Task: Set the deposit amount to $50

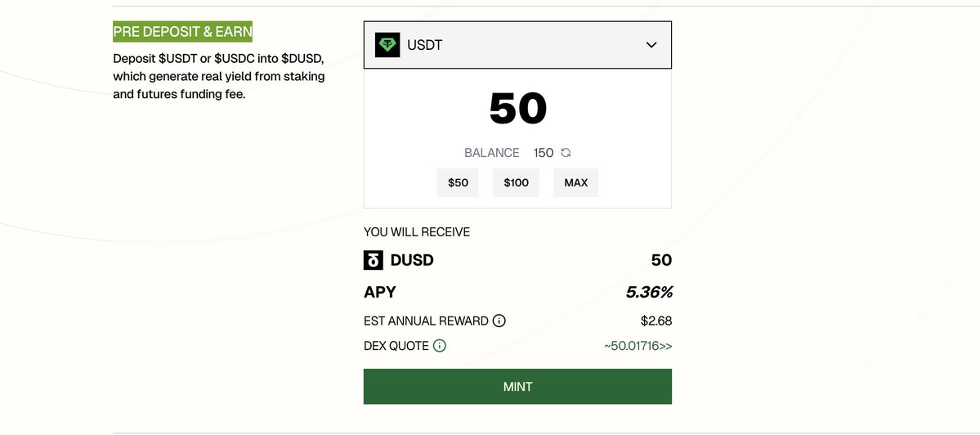Action: [x=458, y=183]
